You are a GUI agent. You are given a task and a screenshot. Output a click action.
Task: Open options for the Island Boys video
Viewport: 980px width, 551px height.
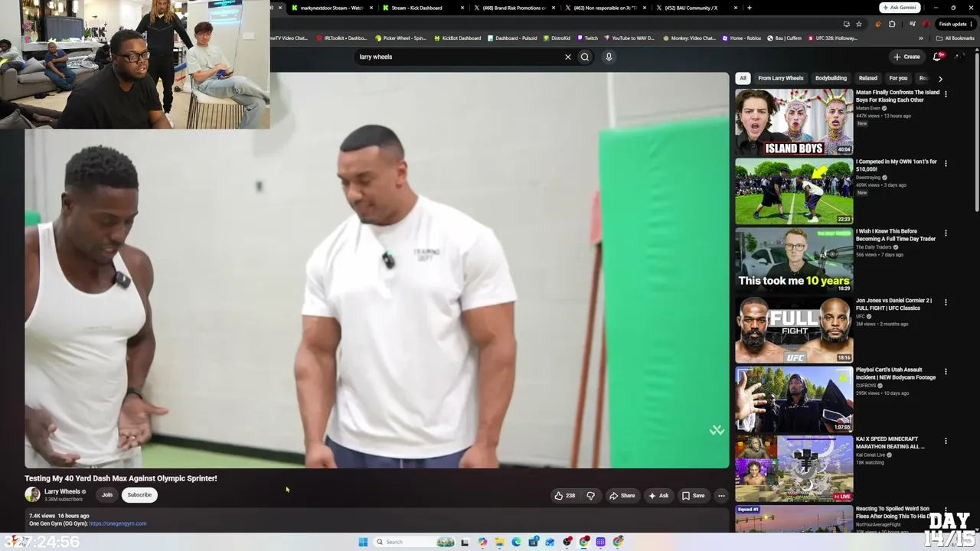(946, 94)
